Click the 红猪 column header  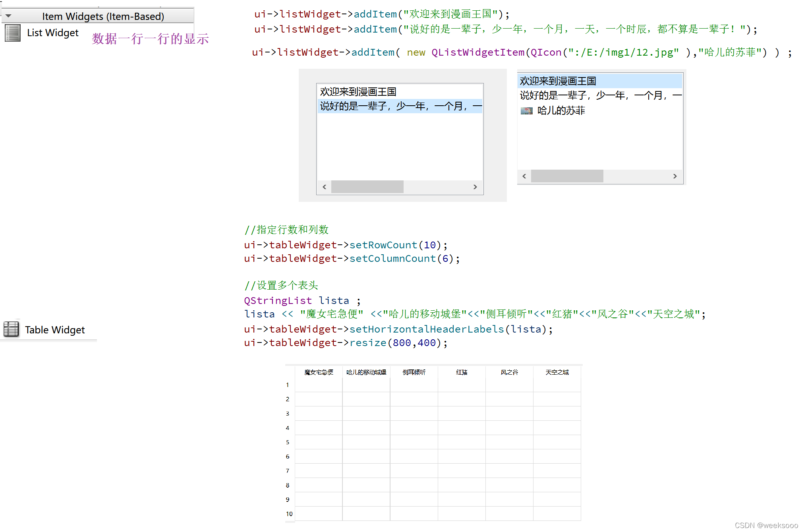[x=462, y=372]
